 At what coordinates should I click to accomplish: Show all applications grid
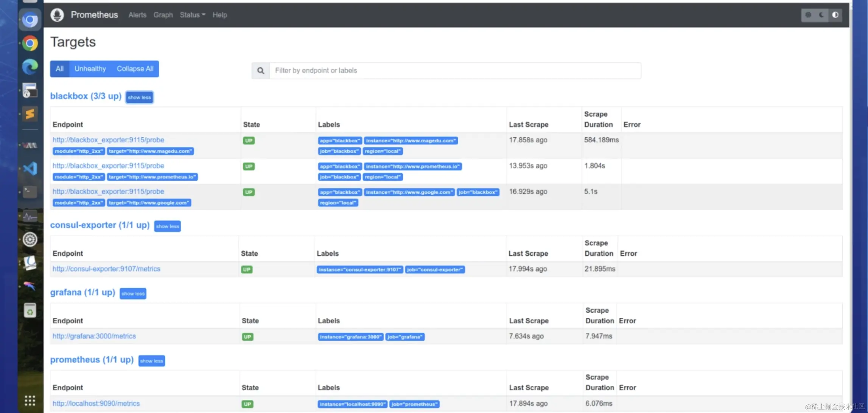pos(30,400)
